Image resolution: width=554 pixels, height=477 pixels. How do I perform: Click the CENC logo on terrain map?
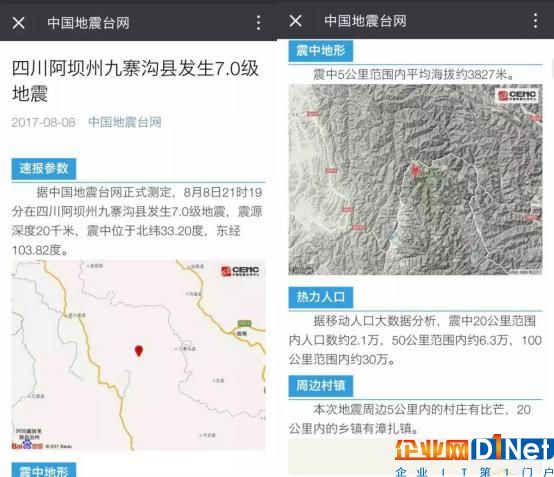tap(517, 95)
